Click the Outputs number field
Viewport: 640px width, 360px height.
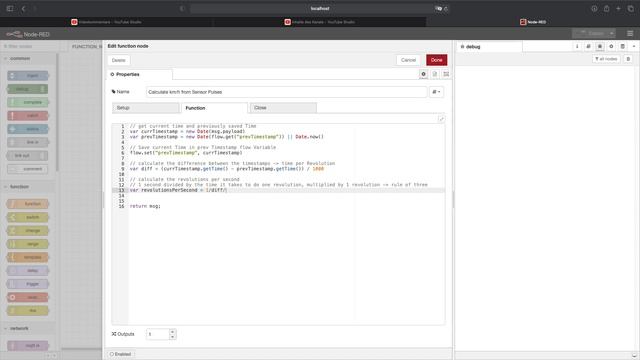pos(158,334)
